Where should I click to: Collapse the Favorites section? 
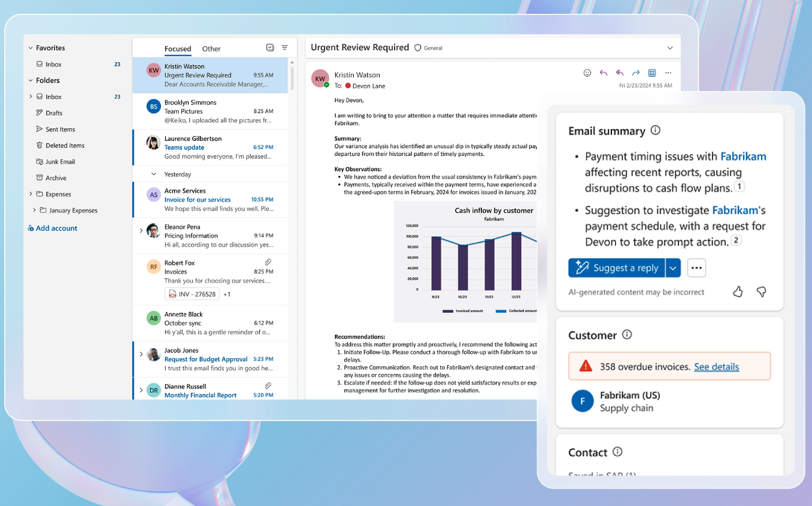point(31,48)
